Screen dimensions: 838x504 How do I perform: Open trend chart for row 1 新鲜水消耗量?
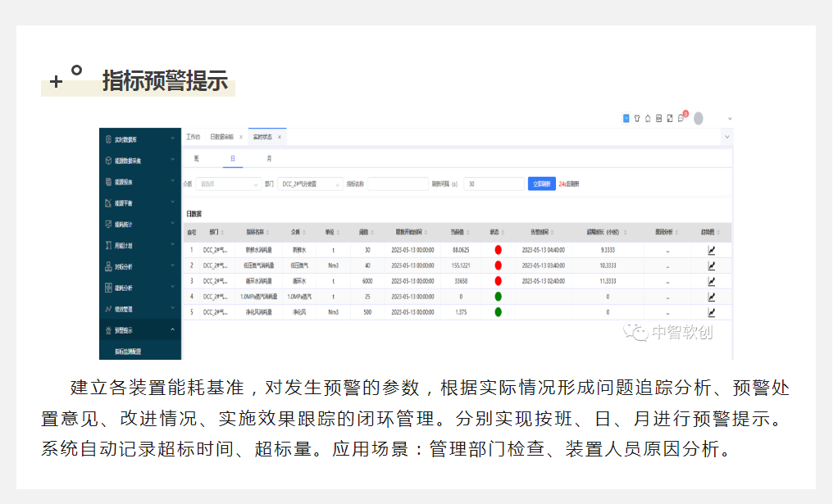click(x=711, y=250)
